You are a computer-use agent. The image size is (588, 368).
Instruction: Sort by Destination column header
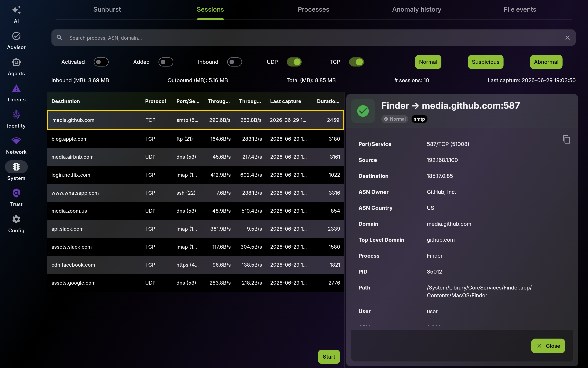(66, 101)
